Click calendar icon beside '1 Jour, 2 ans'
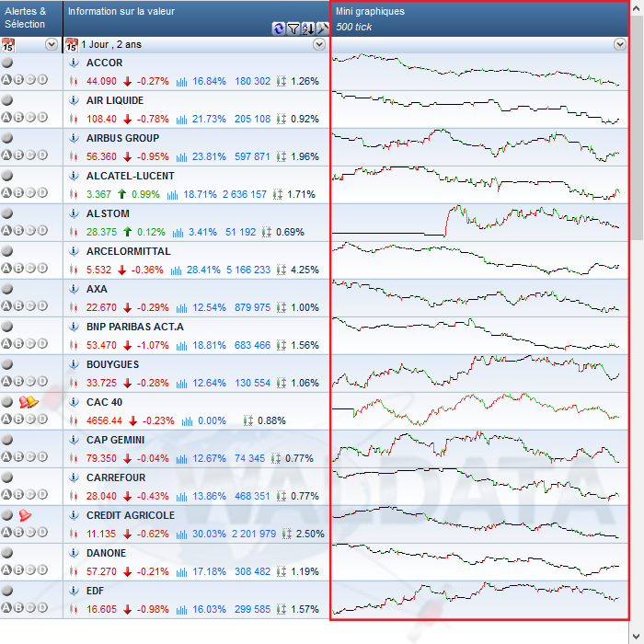 point(72,45)
